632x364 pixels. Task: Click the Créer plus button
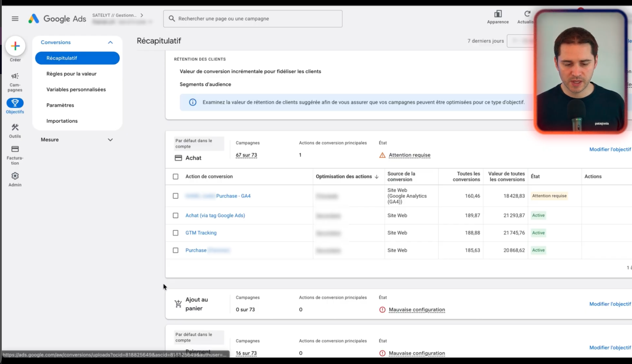15,46
